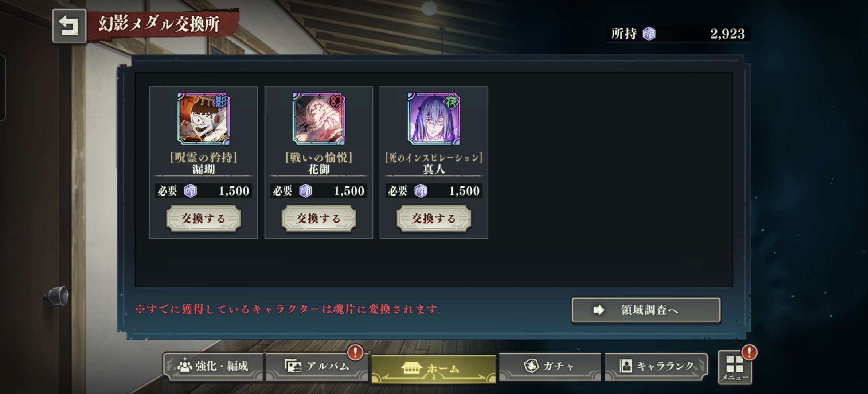
Task: Tap the medal icon in 漏瑚's cost row
Action: tap(190, 191)
